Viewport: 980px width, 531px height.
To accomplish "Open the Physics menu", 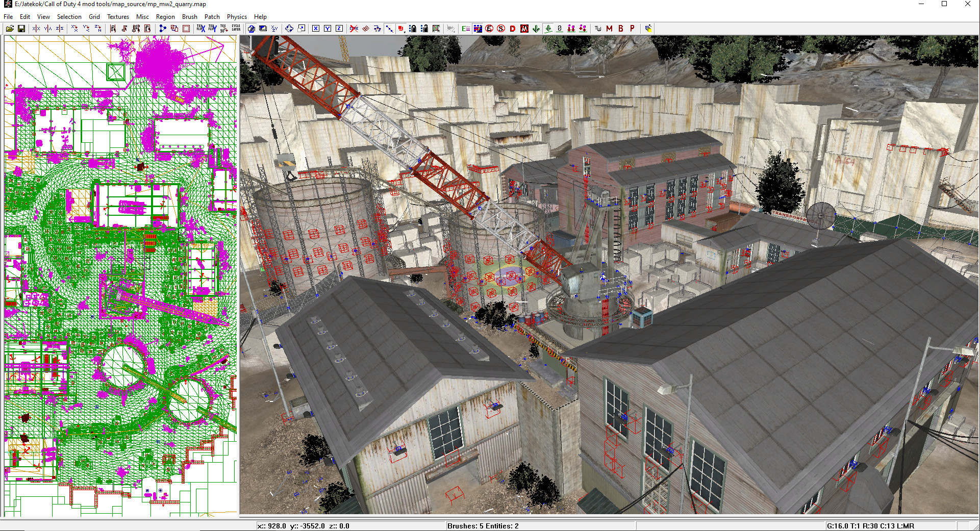I will [x=237, y=16].
